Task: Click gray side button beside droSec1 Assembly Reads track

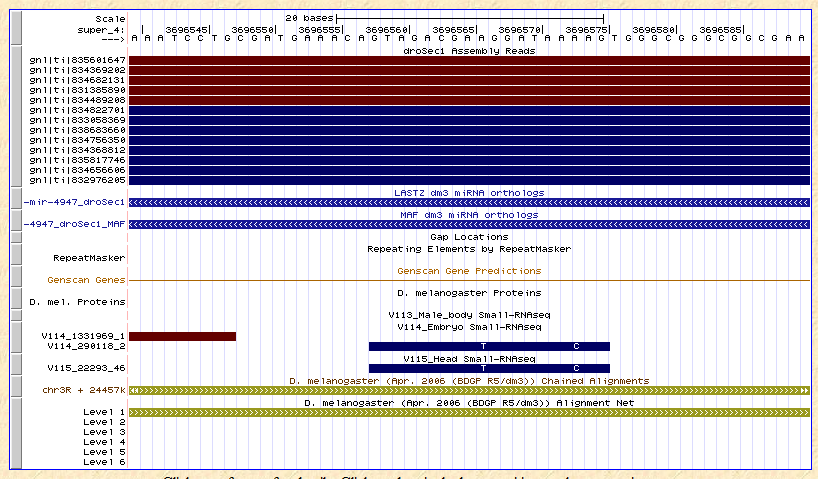Action: (14, 115)
